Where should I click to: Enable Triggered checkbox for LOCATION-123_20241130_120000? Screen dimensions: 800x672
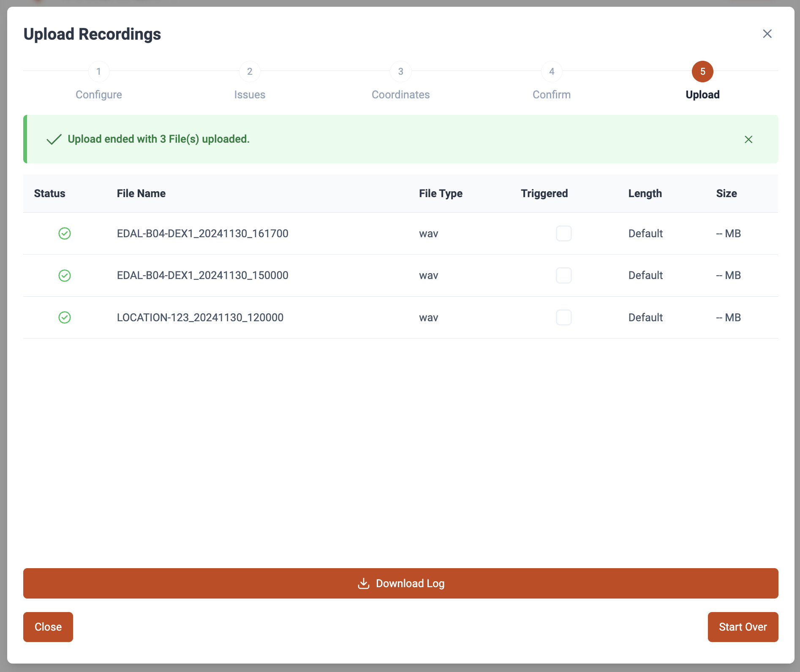point(563,317)
